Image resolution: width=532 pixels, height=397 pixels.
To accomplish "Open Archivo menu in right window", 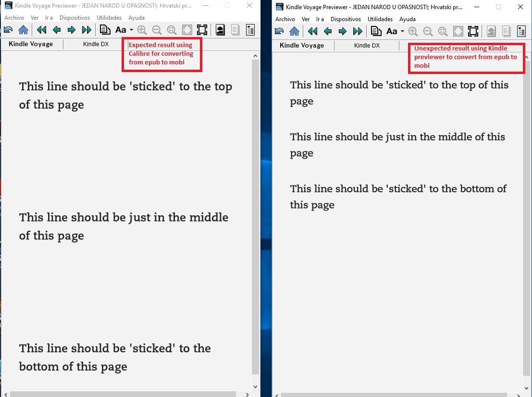I will (285, 19).
